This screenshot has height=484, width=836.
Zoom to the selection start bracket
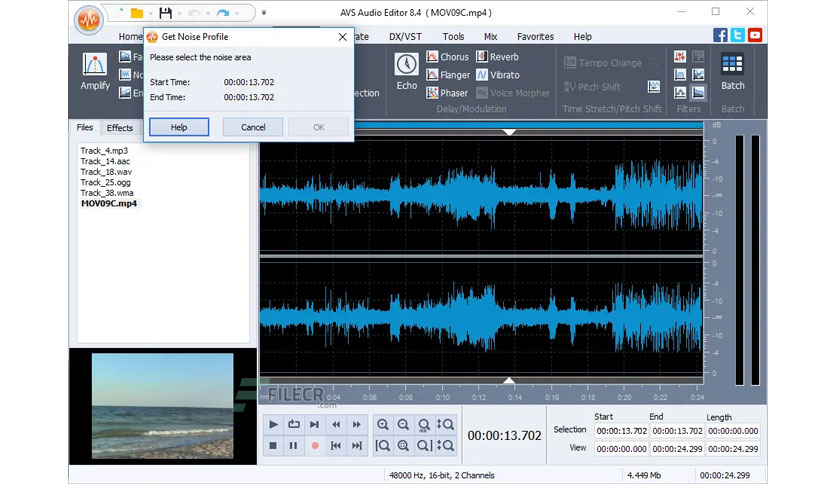click(383, 445)
